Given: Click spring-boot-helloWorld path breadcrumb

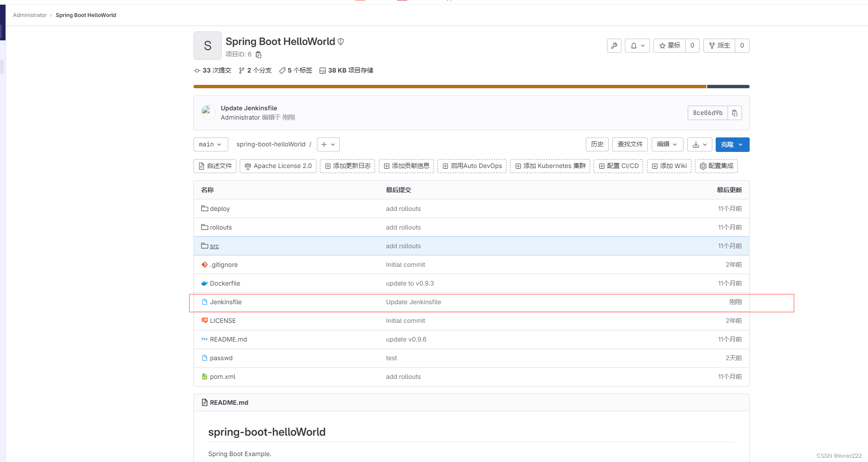Looking at the screenshot, I should pos(271,144).
